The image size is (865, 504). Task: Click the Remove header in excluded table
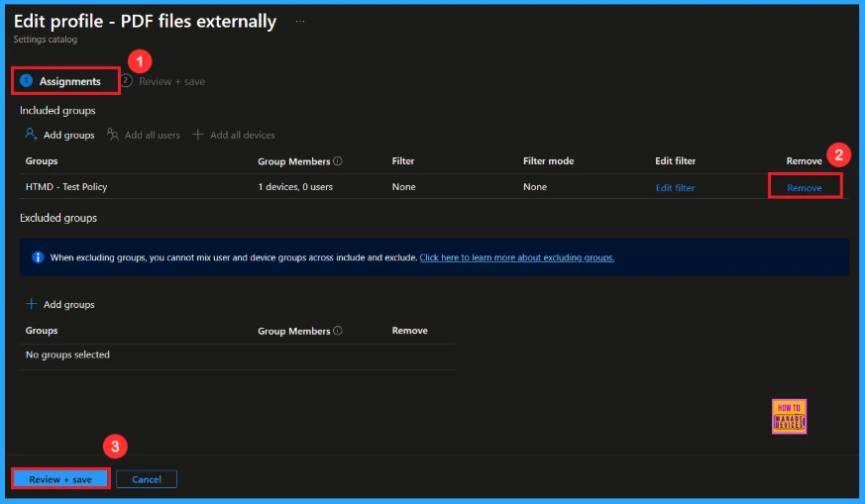coord(410,331)
